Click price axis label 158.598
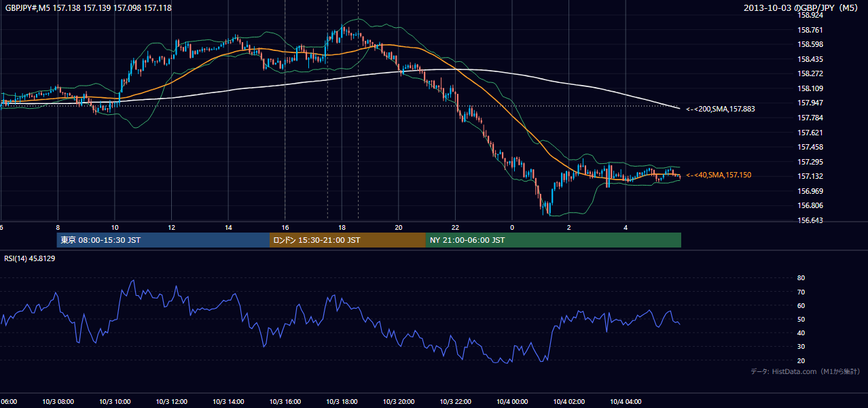 (x=810, y=44)
